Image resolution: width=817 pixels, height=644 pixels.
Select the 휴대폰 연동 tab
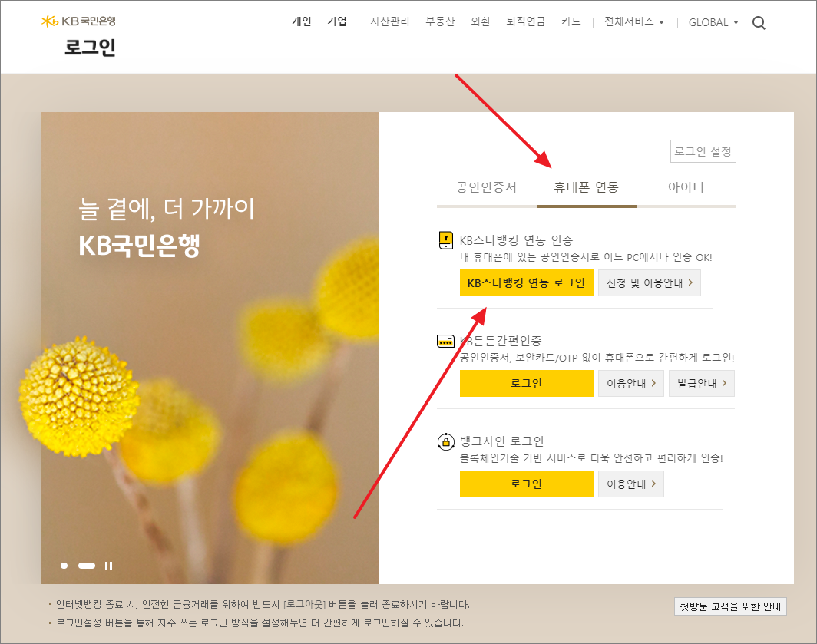click(x=586, y=187)
